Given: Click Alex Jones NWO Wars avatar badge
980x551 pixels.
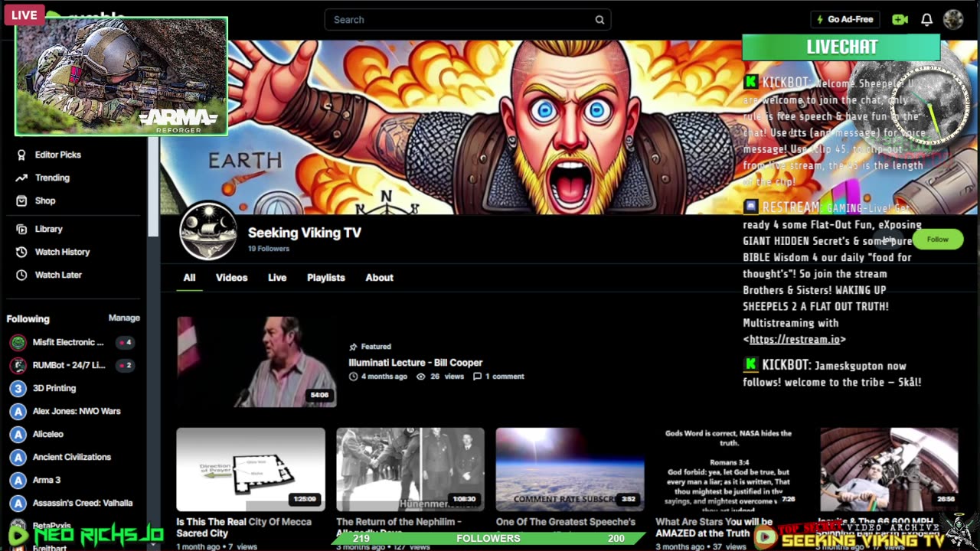Looking at the screenshot, I should coord(18,411).
